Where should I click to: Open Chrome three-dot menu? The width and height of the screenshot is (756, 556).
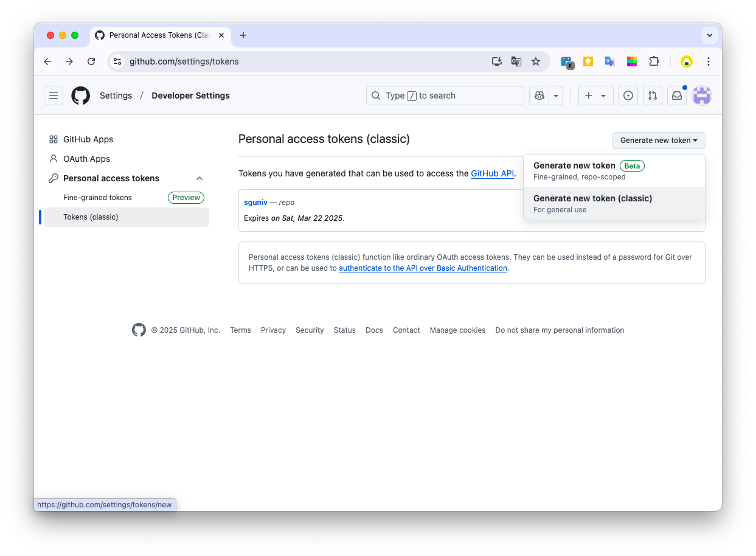[709, 61]
